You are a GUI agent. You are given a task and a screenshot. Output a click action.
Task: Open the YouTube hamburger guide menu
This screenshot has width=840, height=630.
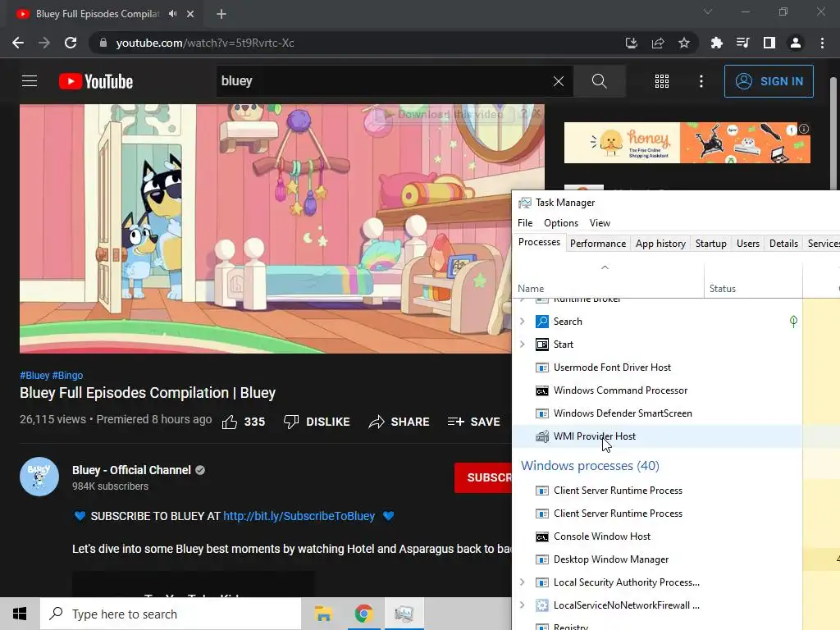coord(30,81)
